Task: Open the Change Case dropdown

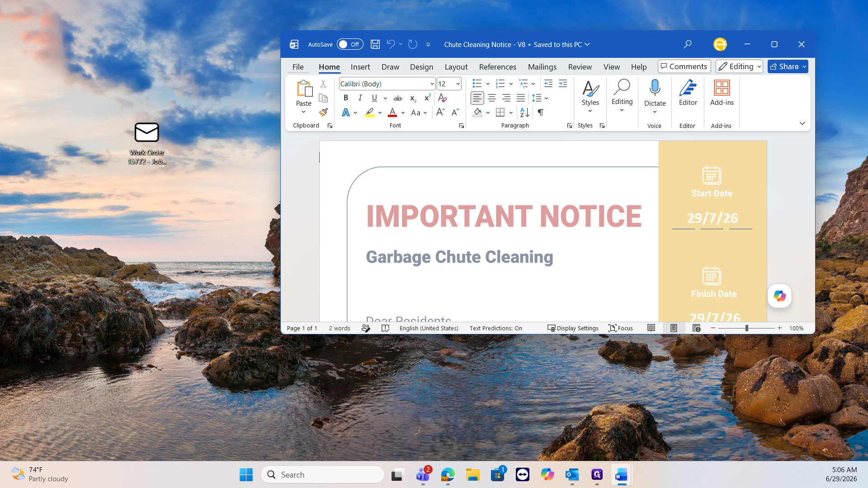Action: click(419, 113)
